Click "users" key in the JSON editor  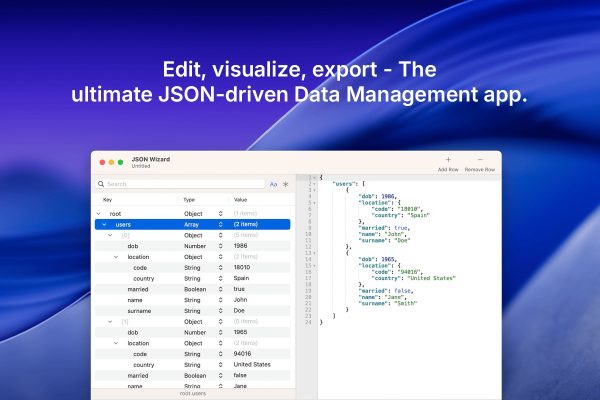pyautogui.click(x=343, y=184)
